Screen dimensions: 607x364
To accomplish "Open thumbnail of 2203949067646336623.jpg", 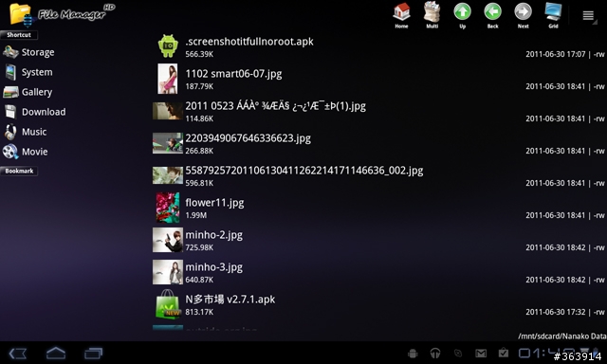I will click(x=168, y=143).
